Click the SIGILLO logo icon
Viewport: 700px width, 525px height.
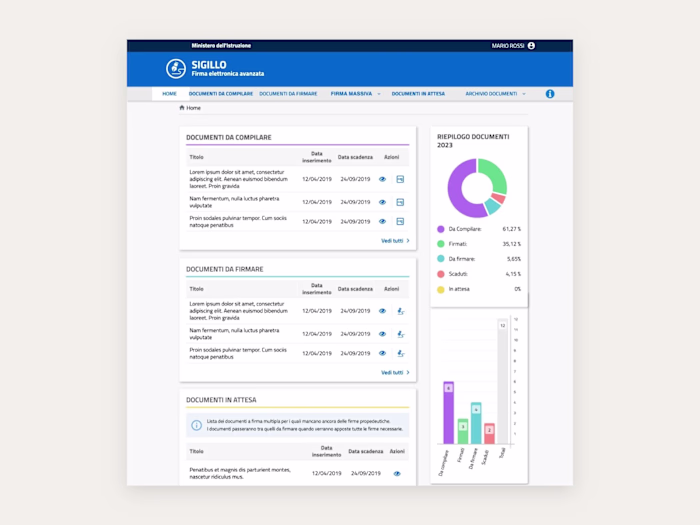tap(176, 69)
